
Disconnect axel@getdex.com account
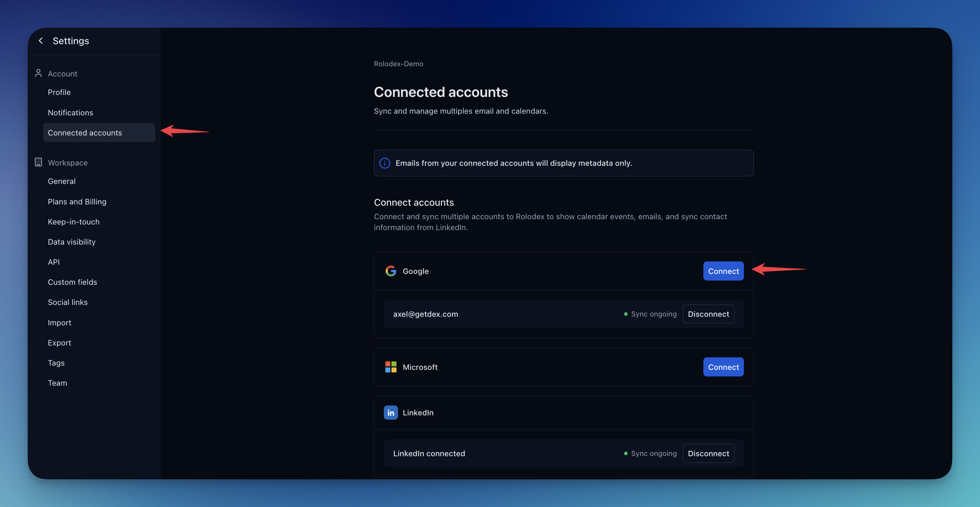click(x=708, y=314)
